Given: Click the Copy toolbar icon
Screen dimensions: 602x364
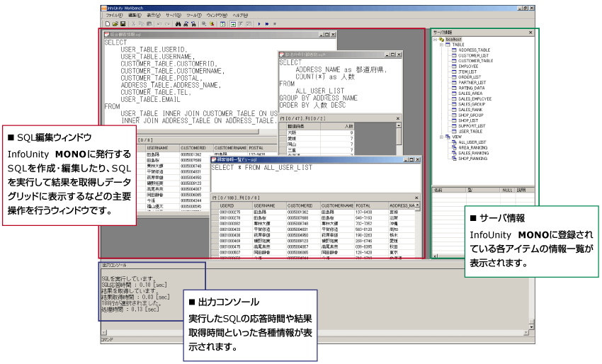Looking at the screenshot, I should (141, 24).
